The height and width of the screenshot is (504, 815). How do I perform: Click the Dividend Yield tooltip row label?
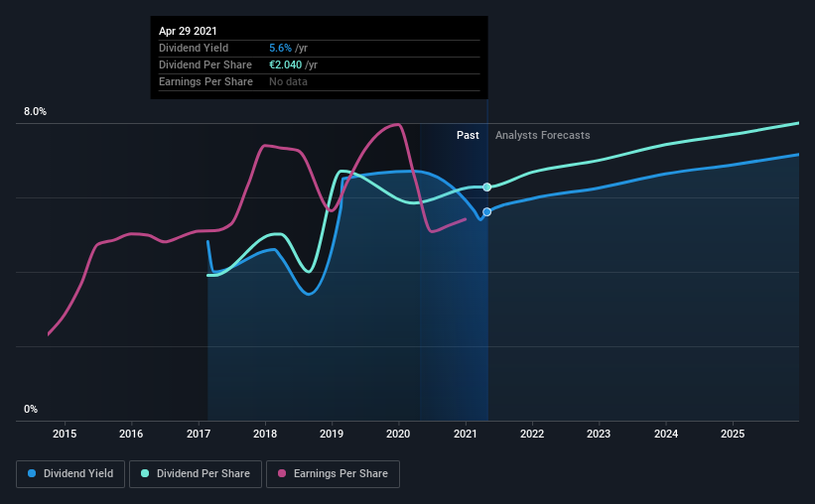[x=194, y=48]
